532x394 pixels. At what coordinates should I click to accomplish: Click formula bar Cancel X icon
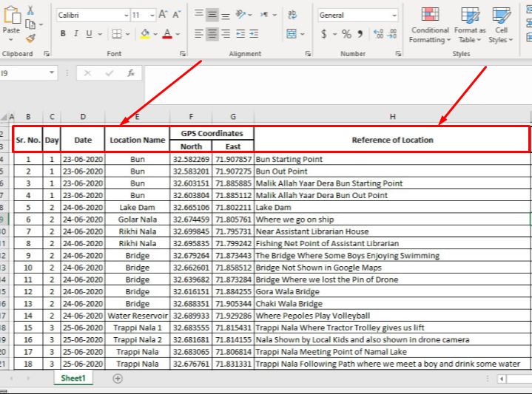coord(87,73)
